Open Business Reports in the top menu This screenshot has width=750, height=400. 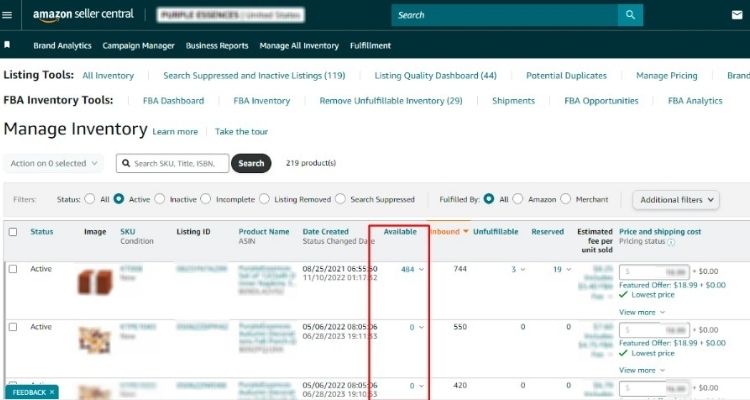pos(217,46)
